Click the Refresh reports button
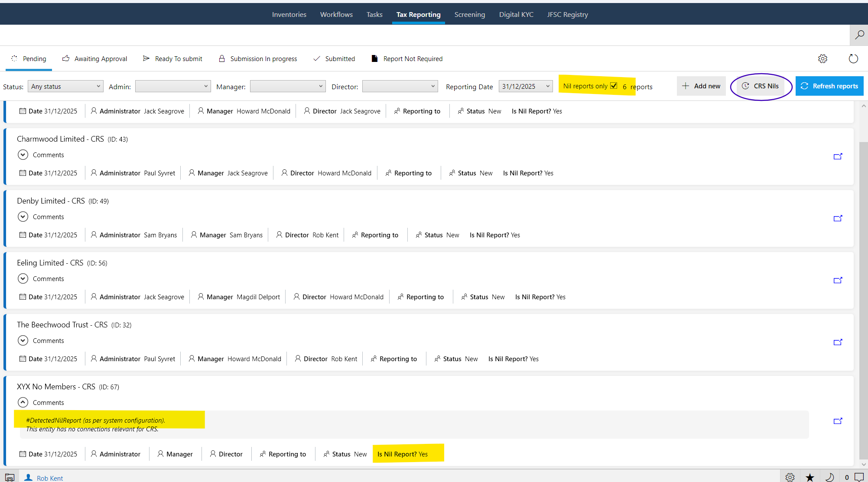Viewport: 868px width, 482px height. pos(829,86)
